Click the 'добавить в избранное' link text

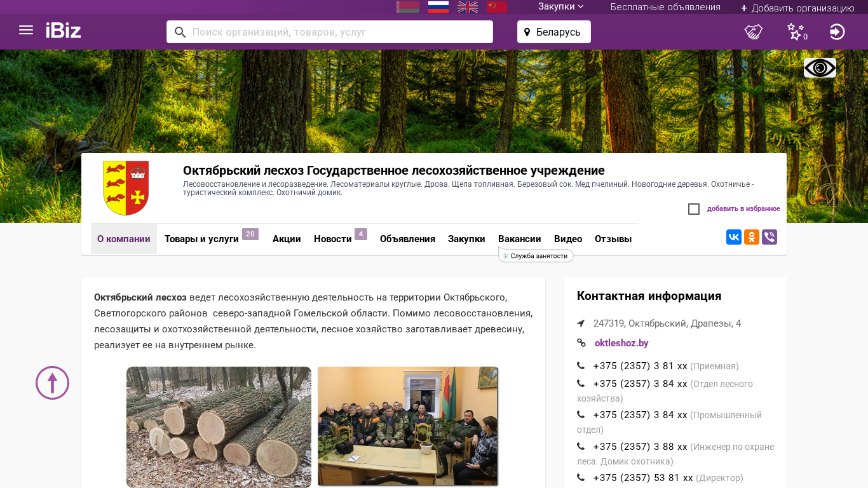[743, 209]
